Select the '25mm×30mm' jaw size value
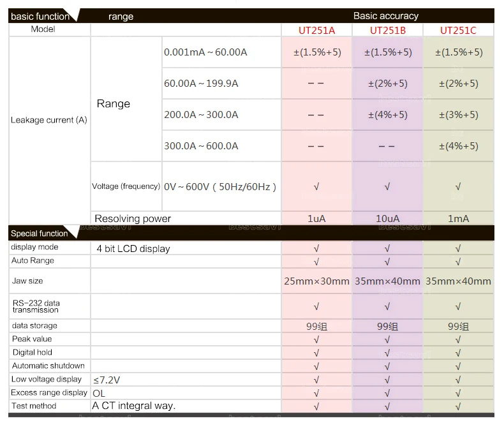The width and height of the screenshot is (504, 423). pos(316,281)
